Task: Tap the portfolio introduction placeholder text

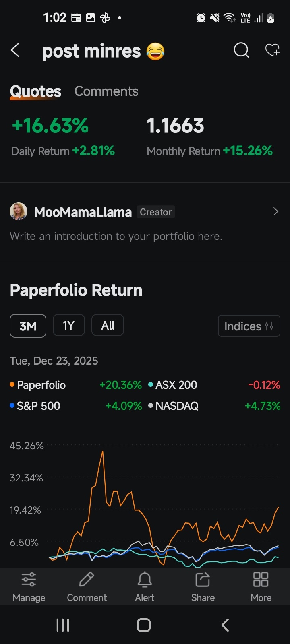Action: 116,236
